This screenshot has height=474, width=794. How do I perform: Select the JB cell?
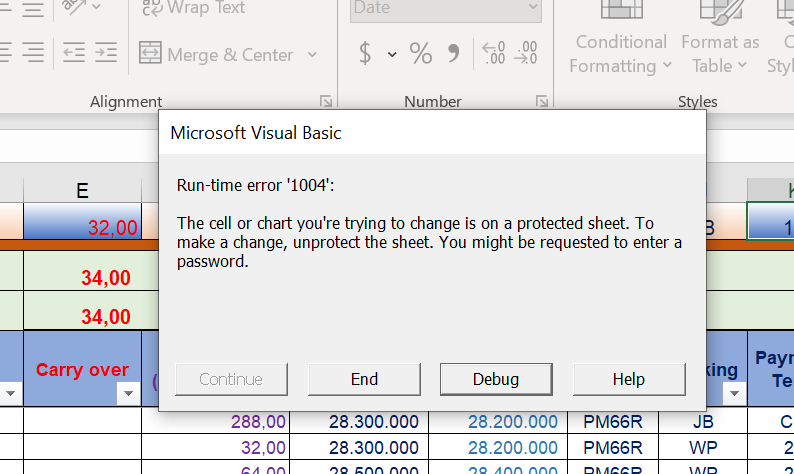coord(703,421)
